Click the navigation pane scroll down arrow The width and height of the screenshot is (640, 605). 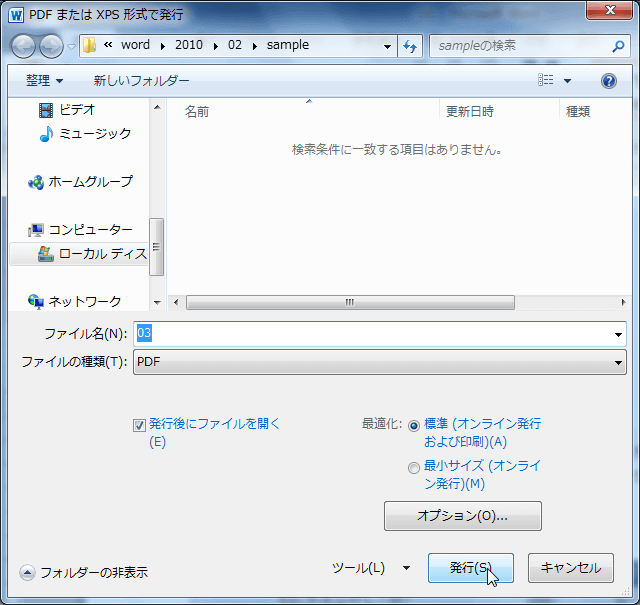coord(157,302)
